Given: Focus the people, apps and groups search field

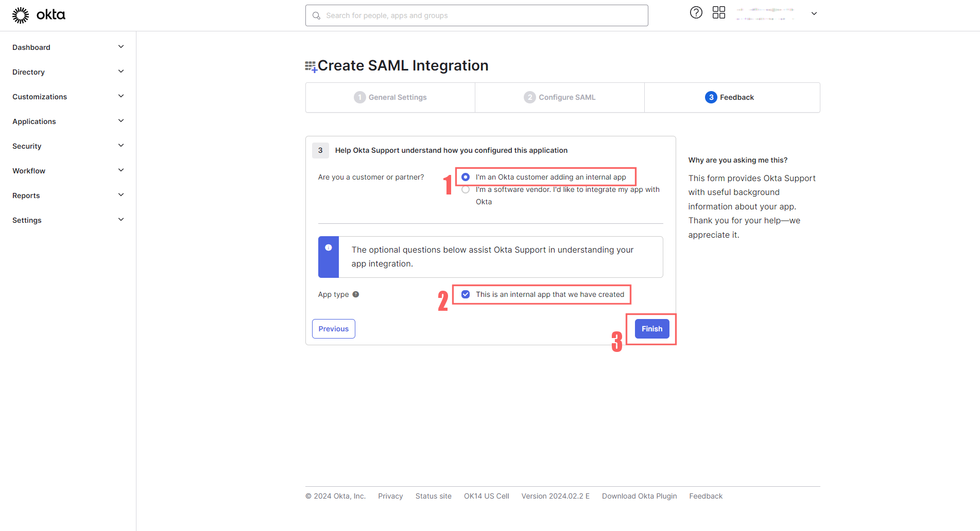Looking at the screenshot, I should pos(477,15).
